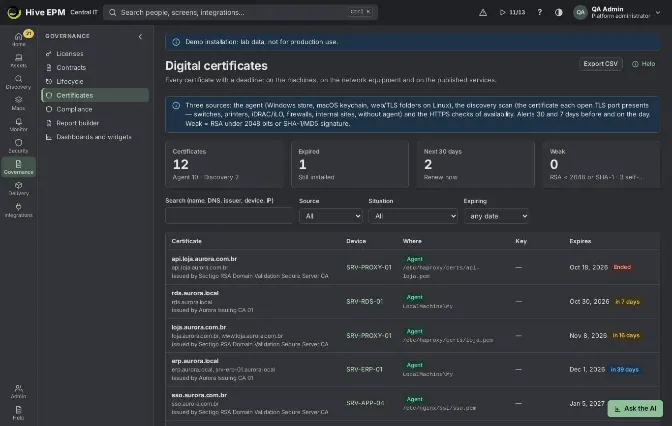Click the info icon in demo banner

point(176,42)
